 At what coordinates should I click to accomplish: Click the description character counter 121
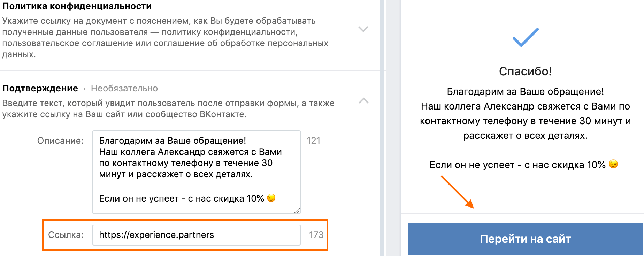tap(313, 141)
